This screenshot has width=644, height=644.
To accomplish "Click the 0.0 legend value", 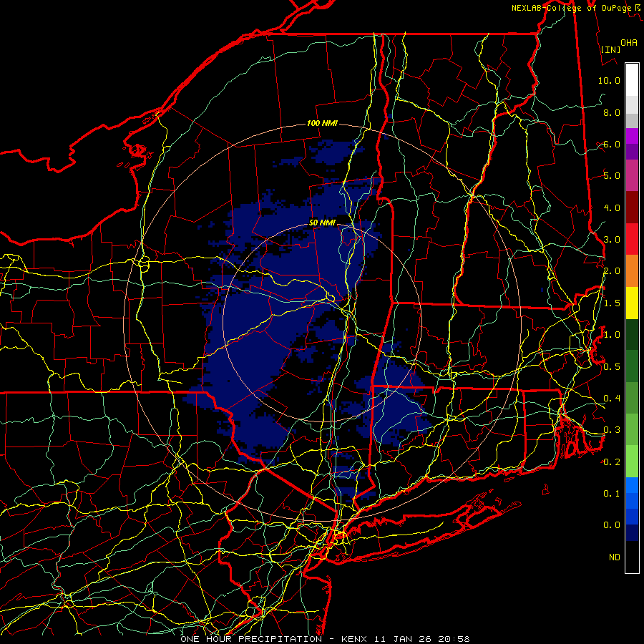I will (612, 525).
